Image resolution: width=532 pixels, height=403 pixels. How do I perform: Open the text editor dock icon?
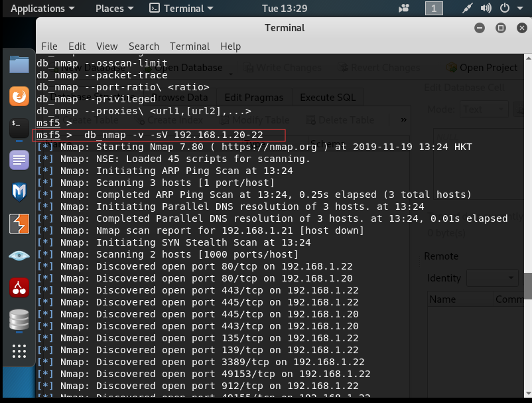(19, 160)
